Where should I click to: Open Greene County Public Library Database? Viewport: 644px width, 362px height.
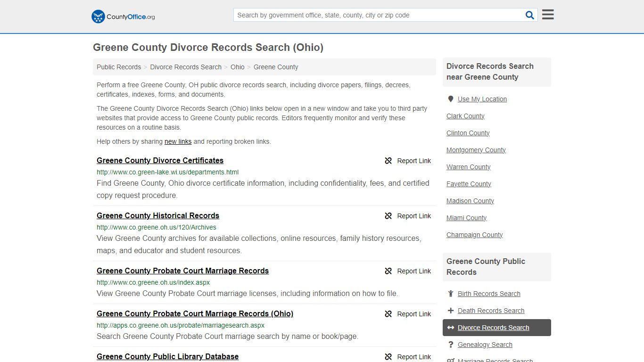(x=167, y=356)
